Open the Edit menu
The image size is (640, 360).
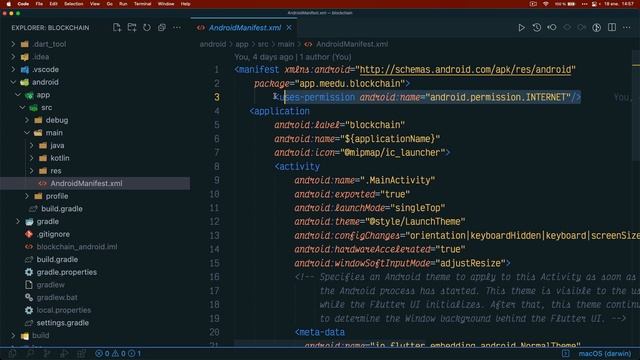coord(53,4)
